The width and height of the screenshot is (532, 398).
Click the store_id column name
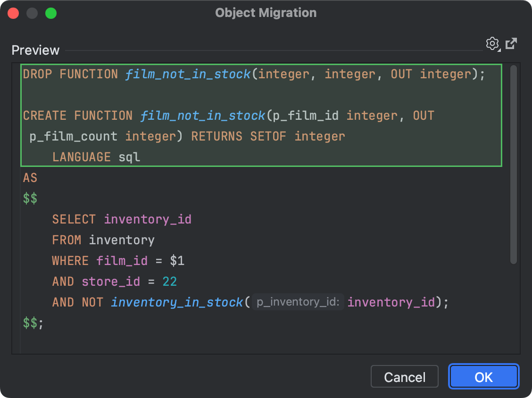click(x=111, y=282)
